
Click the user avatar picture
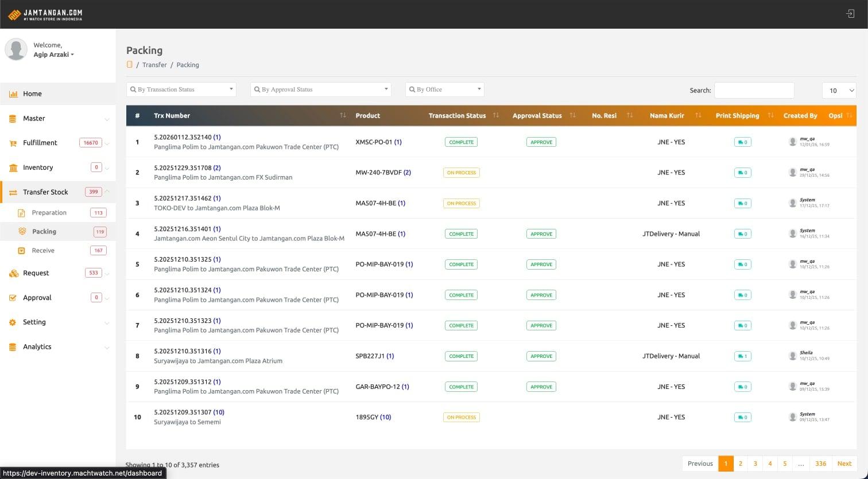pos(16,50)
